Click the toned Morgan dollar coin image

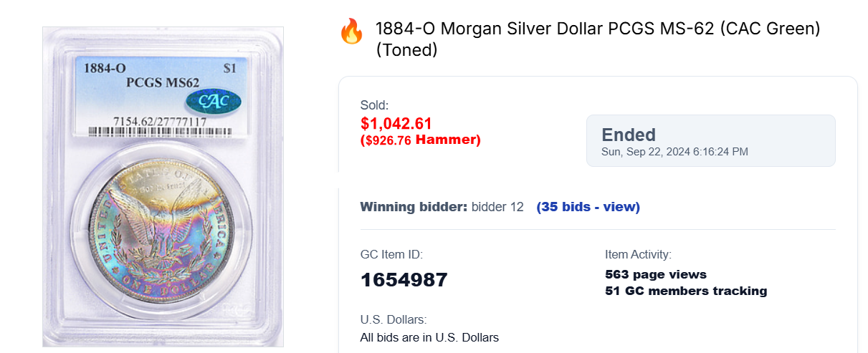click(x=163, y=228)
